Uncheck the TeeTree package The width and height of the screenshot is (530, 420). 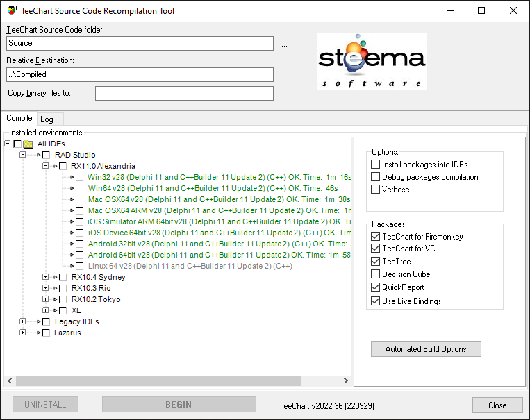click(x=375, y=261)
